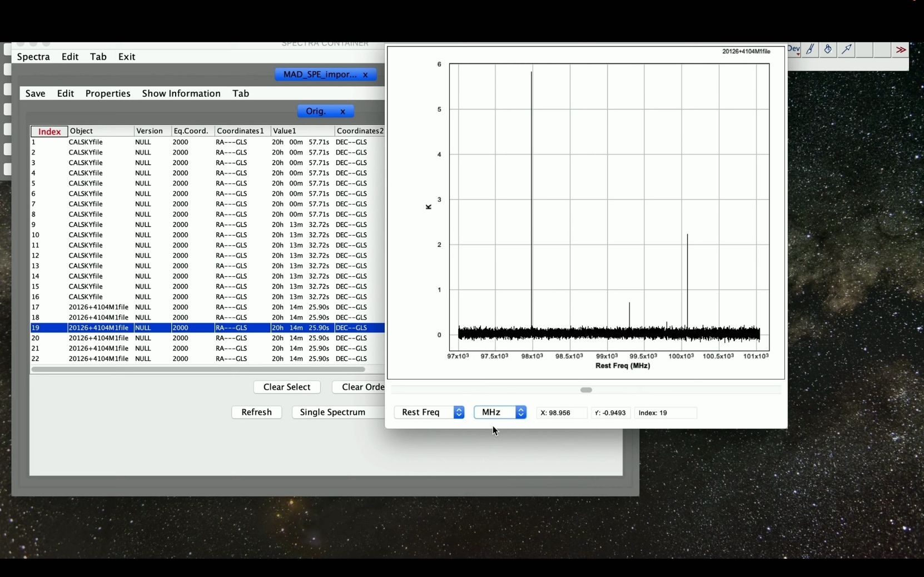Click the Coordinates1 column header
Screen dimensions: 924x577
(242, 131)
